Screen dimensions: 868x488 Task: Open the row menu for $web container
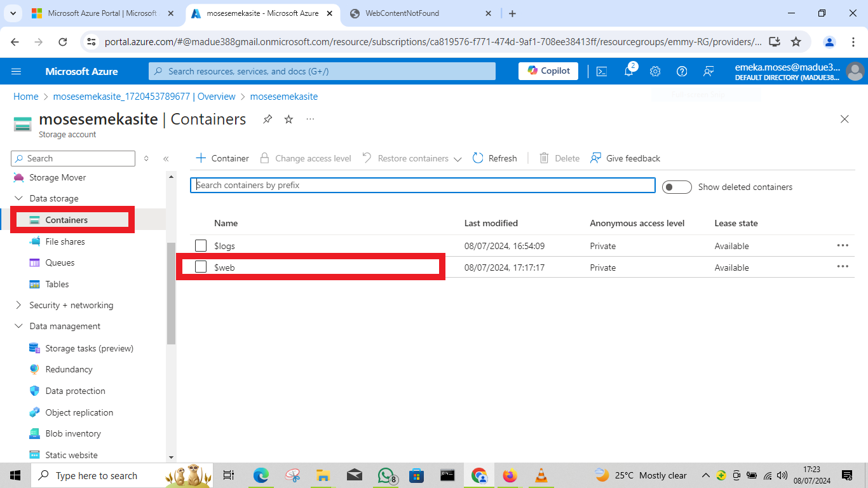[843, 267]
